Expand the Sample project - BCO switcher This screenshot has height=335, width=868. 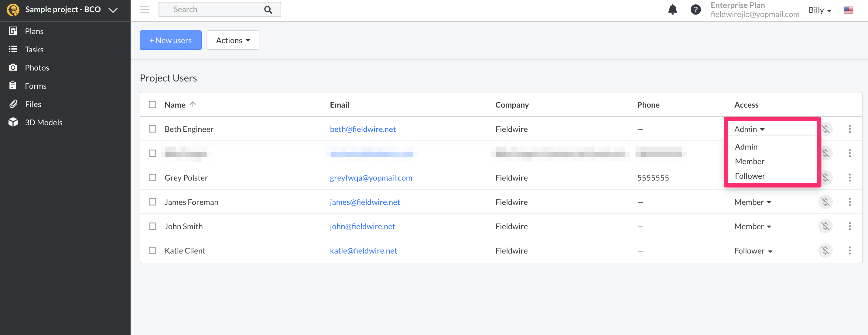(x=113, y=10)
